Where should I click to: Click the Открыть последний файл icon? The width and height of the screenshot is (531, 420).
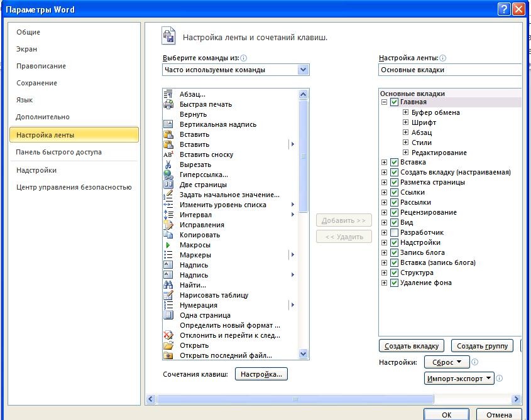[x=168, y=355]
